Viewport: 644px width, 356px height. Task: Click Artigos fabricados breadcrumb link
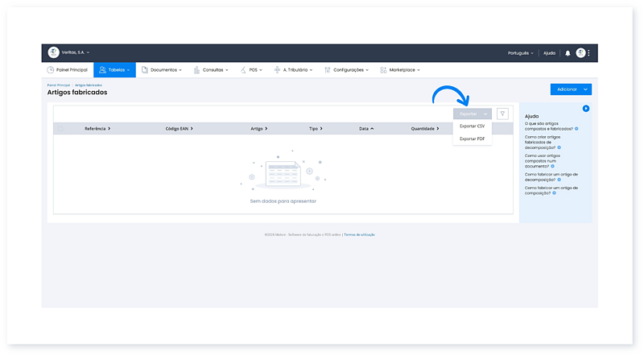tap(89, 85)
